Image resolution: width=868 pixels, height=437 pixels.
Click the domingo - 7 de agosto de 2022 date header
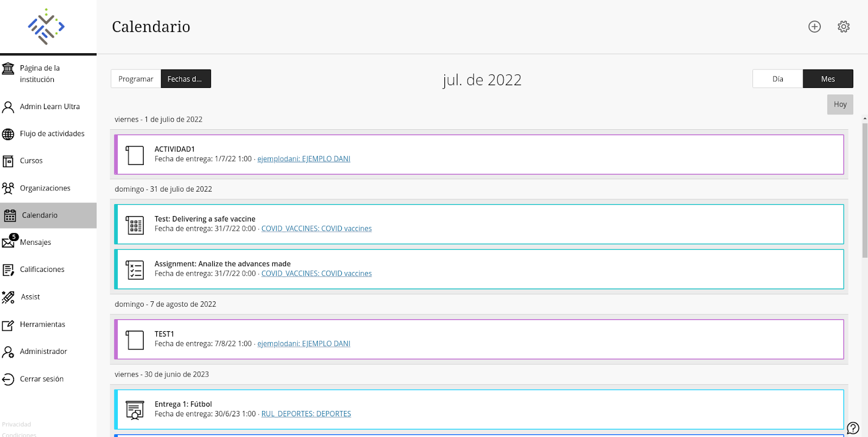pyautogui.click(x=165, y=305)
